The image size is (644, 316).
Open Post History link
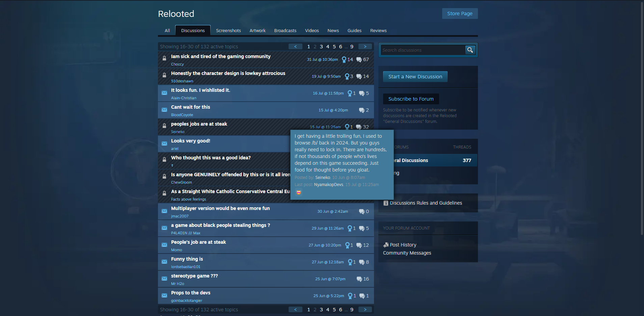point(403,245)
